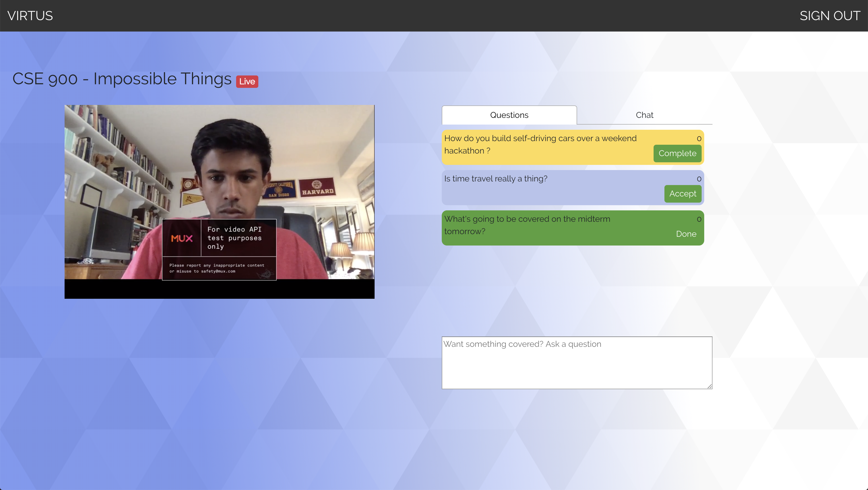Open the Chat tab
This screenshot has height=490, width=868.
click(644, 115)
